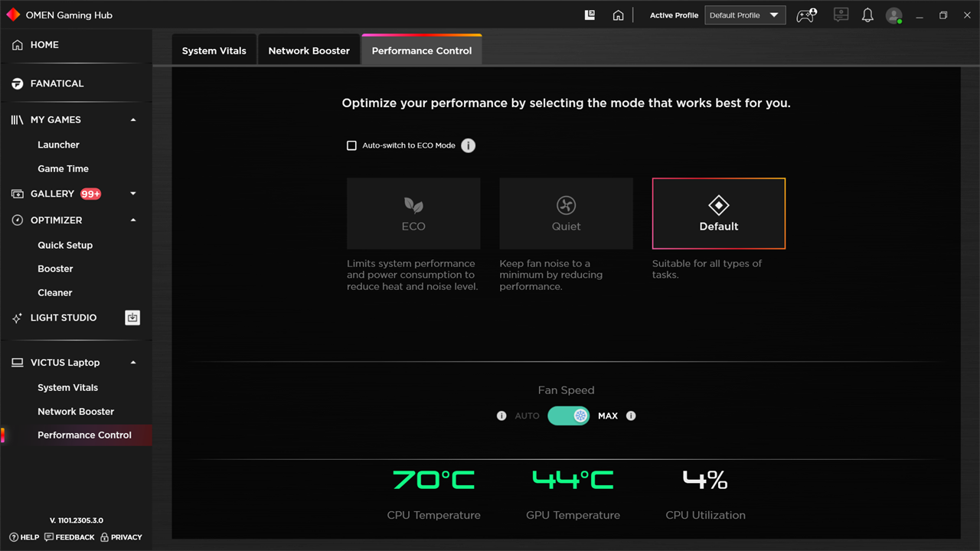Open the FEEDBACK link
This screenshot has height=551, width=980.
click(70, 537)
